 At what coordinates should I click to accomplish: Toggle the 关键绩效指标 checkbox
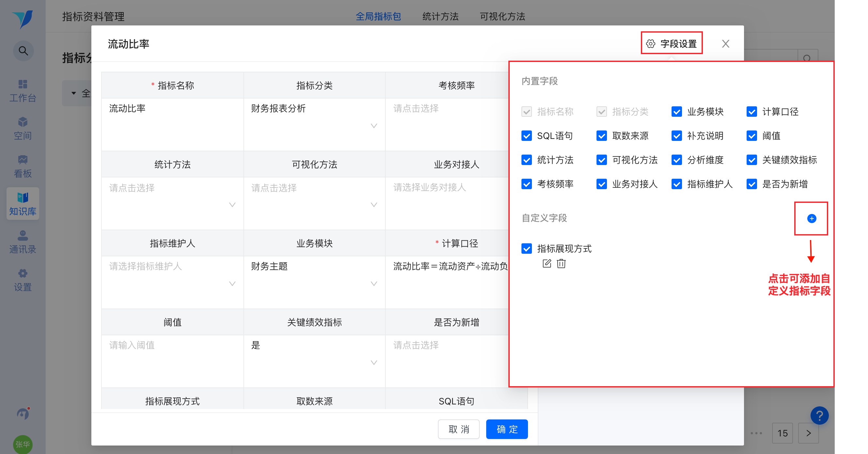752,160
